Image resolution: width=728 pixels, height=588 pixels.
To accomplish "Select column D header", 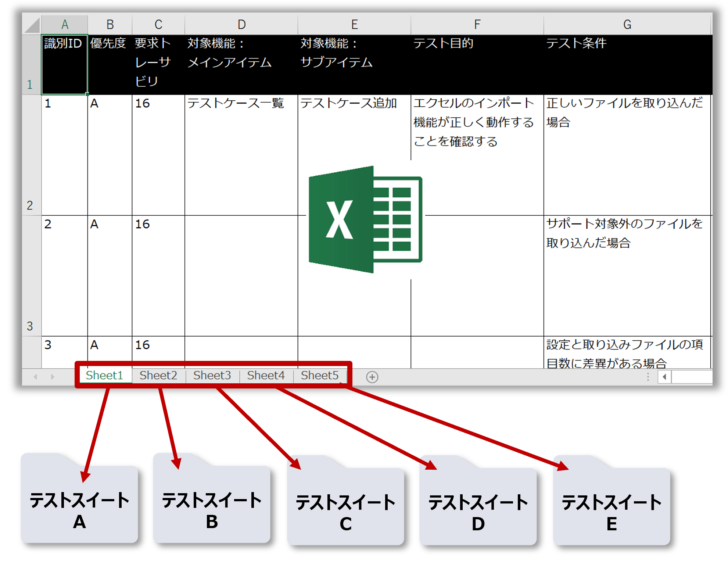I will click(241, 25).
